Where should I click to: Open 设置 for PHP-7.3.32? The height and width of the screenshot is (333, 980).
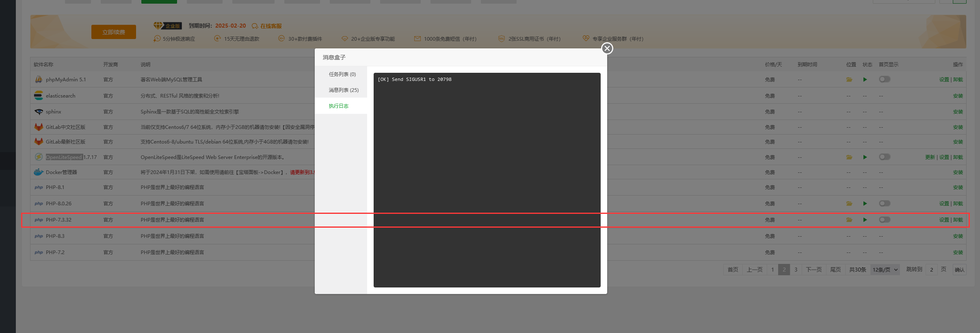(x=944, y=220)
